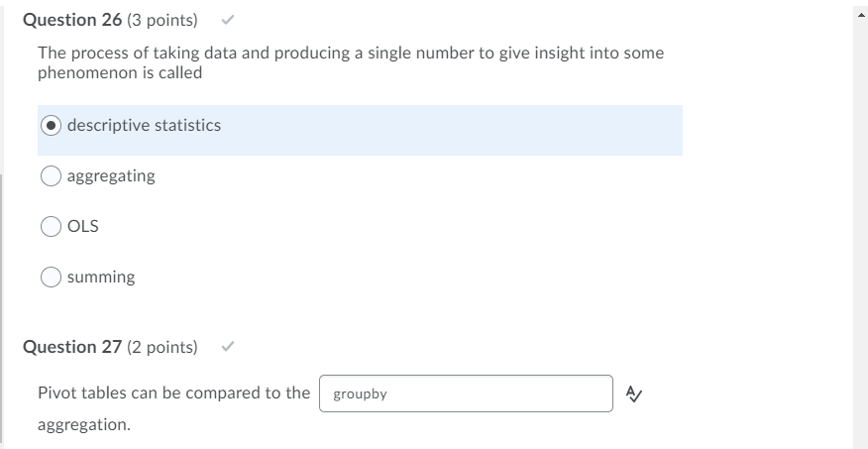Viewport: 868px width, 449px height.
Task: Click the '(2 points)' label of Question 27
Action: pyautogui.click(x=163, y=347)
